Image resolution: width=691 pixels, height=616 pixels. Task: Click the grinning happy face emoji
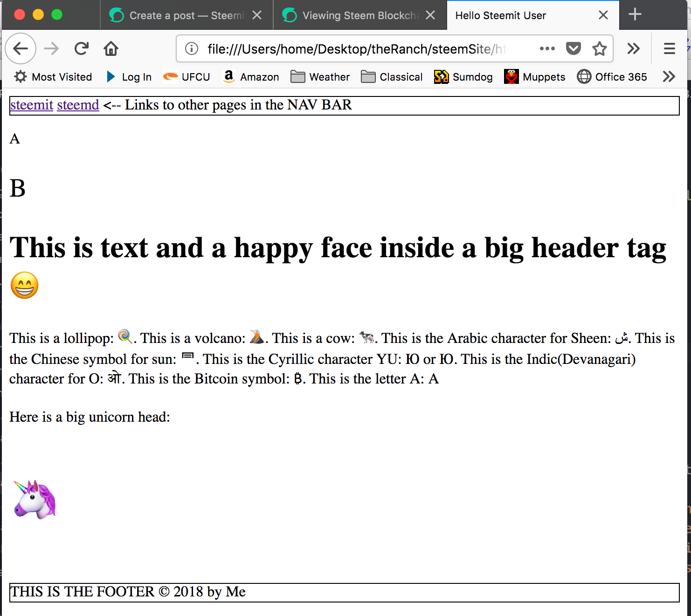click(x=24, y=285)
